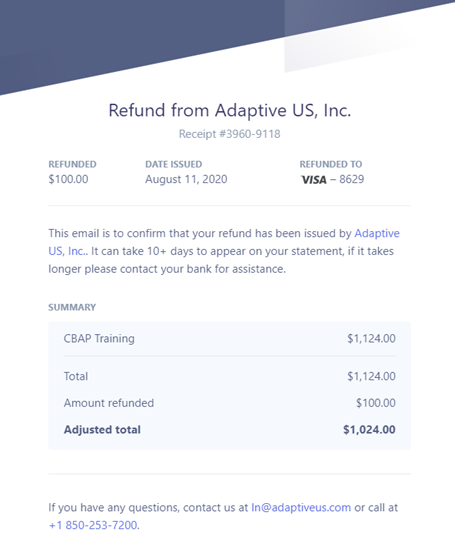The height and width of the screenshot is (538, 455).
Task: Click the Adjusted total value $1,024.00
Action: pos(369,430)
